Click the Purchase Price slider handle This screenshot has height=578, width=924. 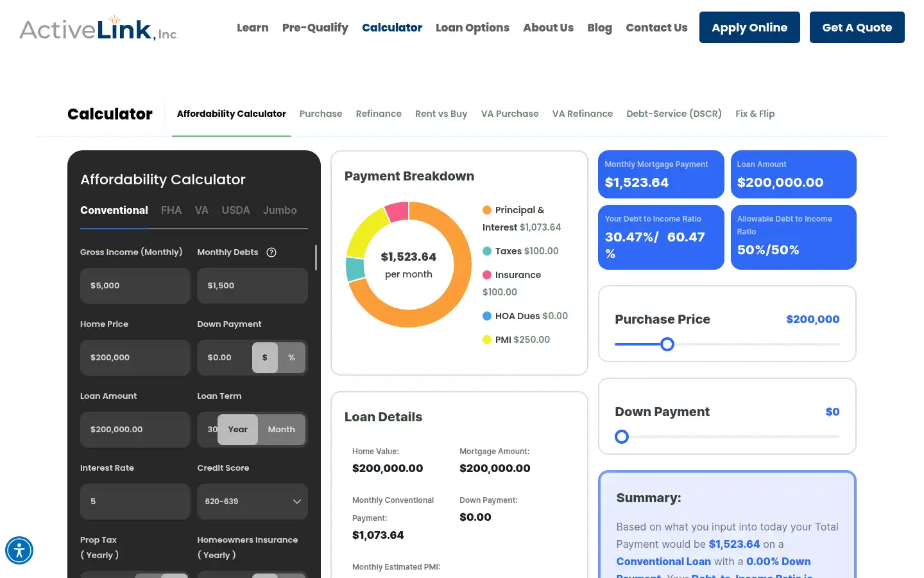pos(667,344)
